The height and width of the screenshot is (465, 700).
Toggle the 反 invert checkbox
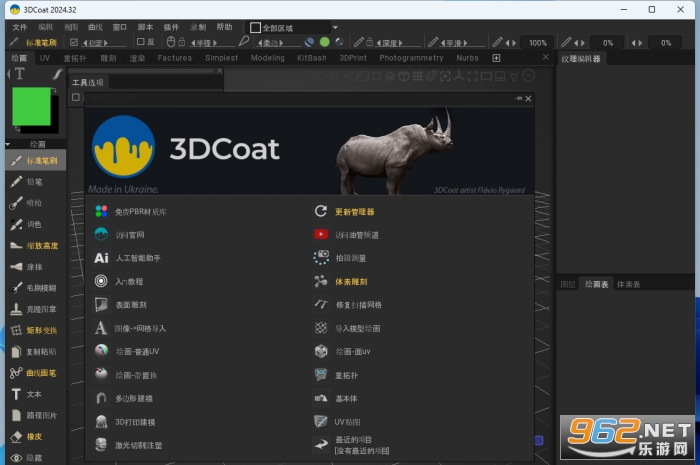pyautogui.click(x=141, y=42)
